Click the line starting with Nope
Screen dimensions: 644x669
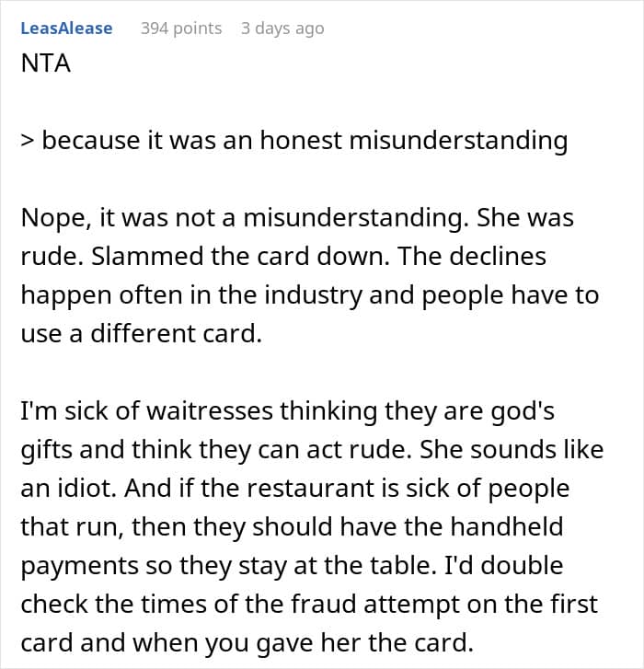[297, 217]
